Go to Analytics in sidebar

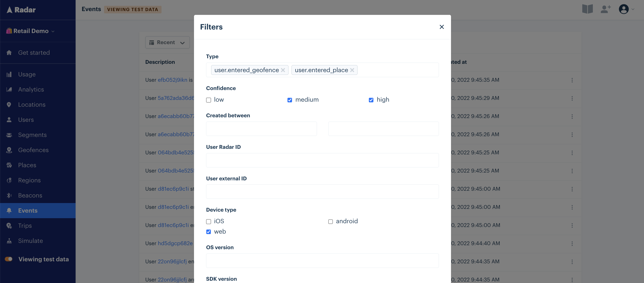pos(31,90)
